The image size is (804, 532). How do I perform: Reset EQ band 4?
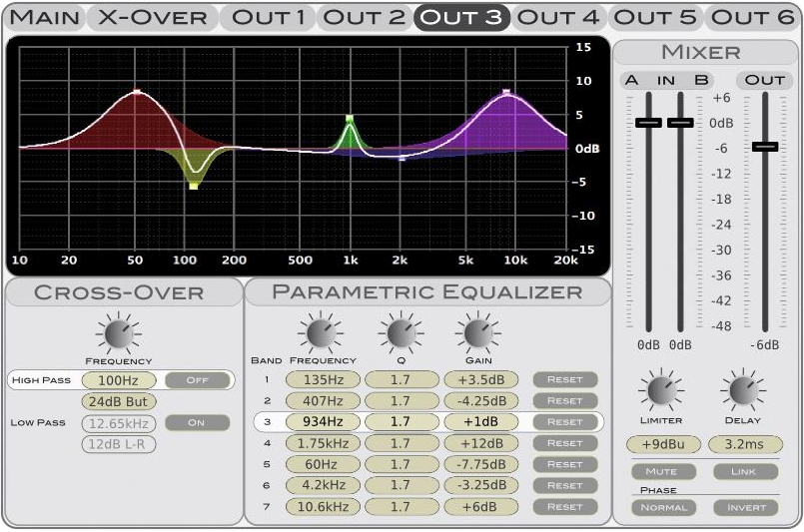[565, 443]
